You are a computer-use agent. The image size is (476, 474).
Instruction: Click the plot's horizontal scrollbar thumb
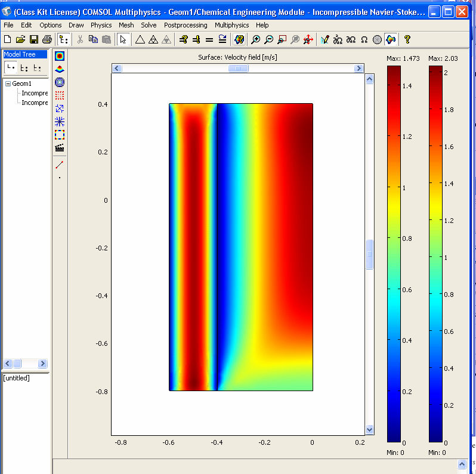click(x=239, y=69)
